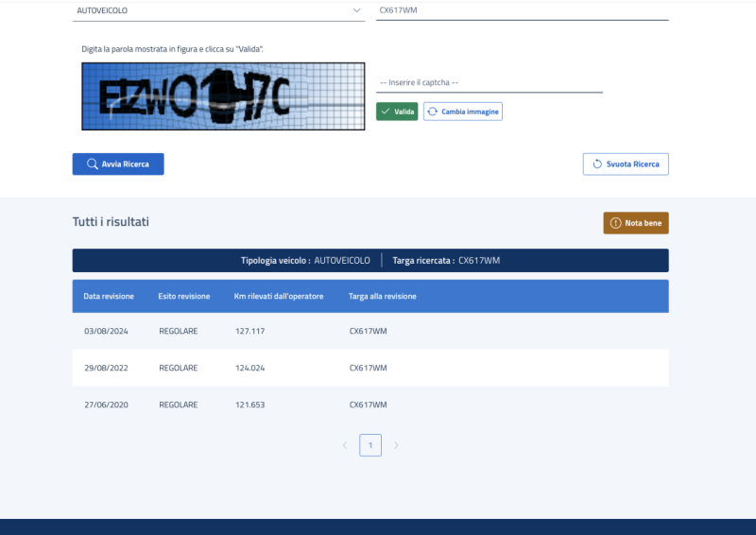Screen dimensions: 756x535
Task: Click the 127.117 km value
Action: [x=249, y=331]
